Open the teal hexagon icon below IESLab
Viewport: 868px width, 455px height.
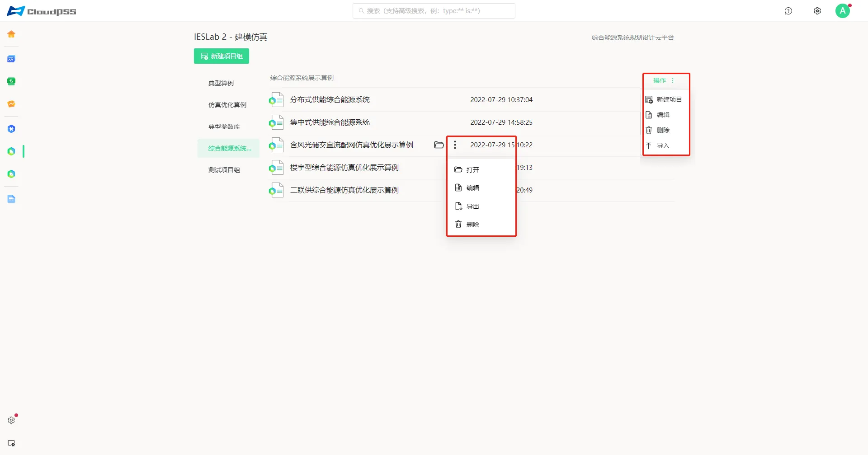pos(11,174)
